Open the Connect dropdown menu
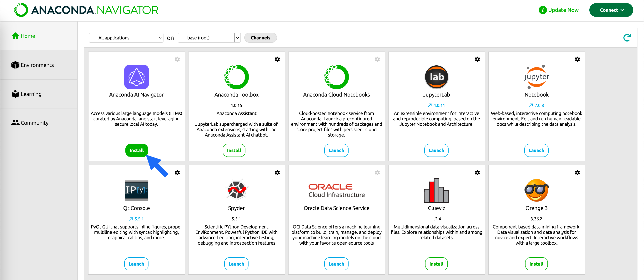Viewport: 644px width, 280px height. [611, 10]
